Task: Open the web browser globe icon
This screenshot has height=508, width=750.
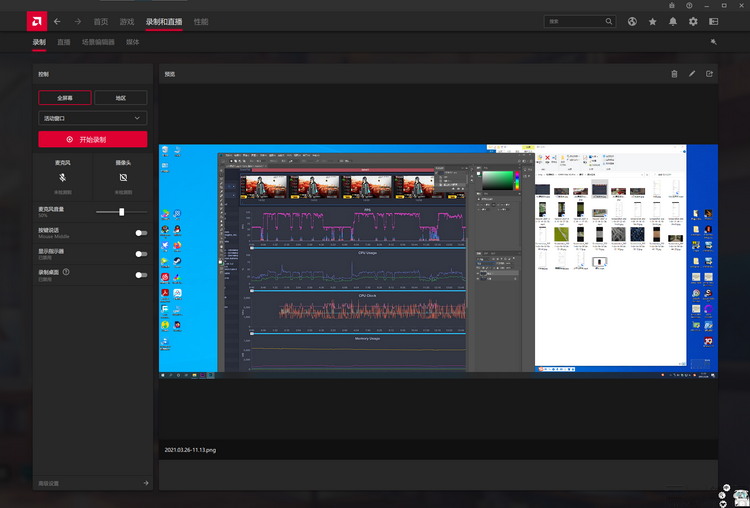Action: tap(632, 21)
